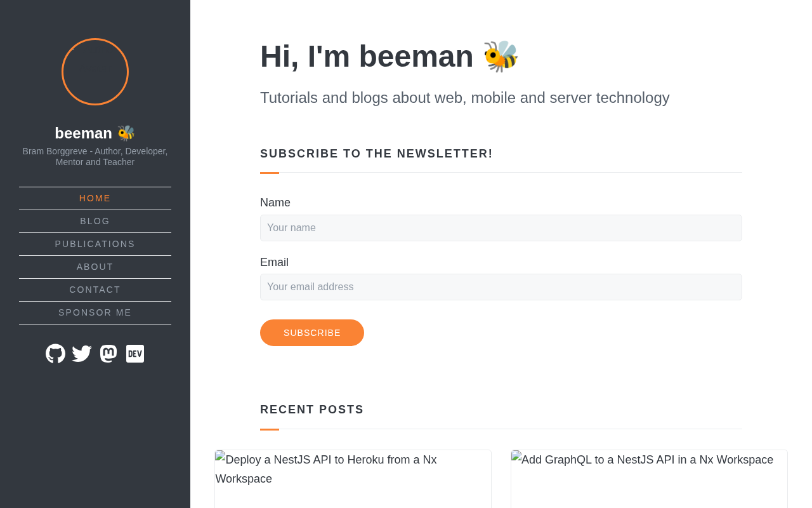Viewport: 812px width, 508px height.
Task: Focus the Your email address field
Action: tap(501, 287)
